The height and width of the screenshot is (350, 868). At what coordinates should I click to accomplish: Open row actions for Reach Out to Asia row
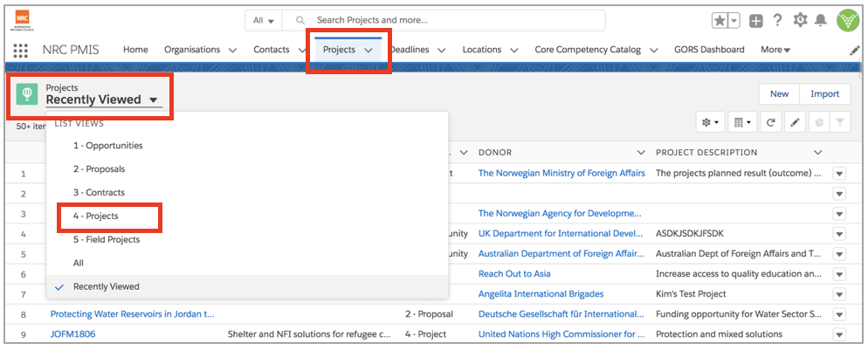coord(839,274)
